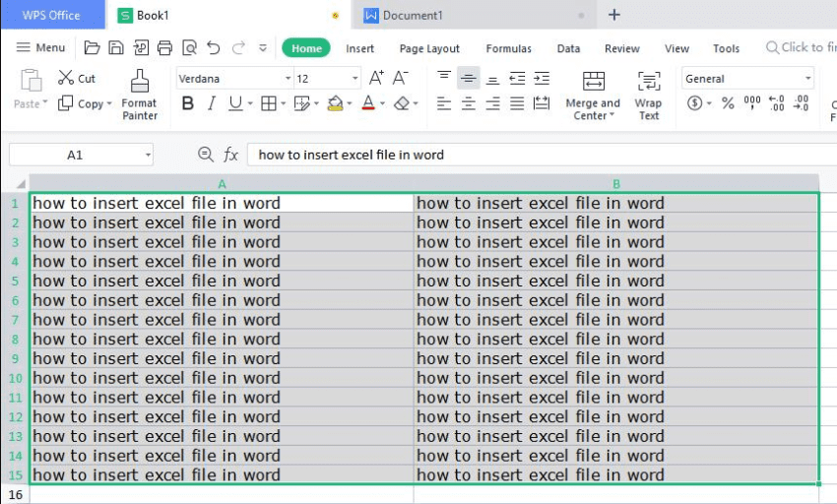Click the Undo arrow
Screen dimensions: 837x504
tap(213, 47)
